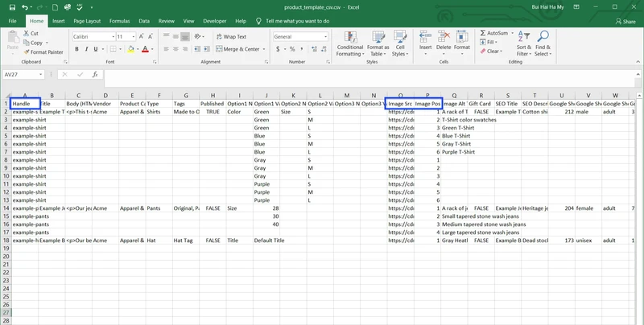Apply yellow Fill Color

(131, 49)
